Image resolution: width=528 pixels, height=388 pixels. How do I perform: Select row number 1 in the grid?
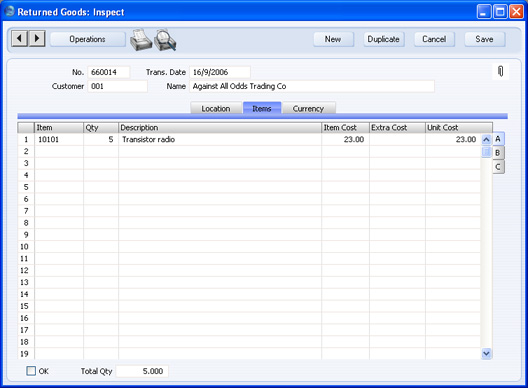coord(26,139)
